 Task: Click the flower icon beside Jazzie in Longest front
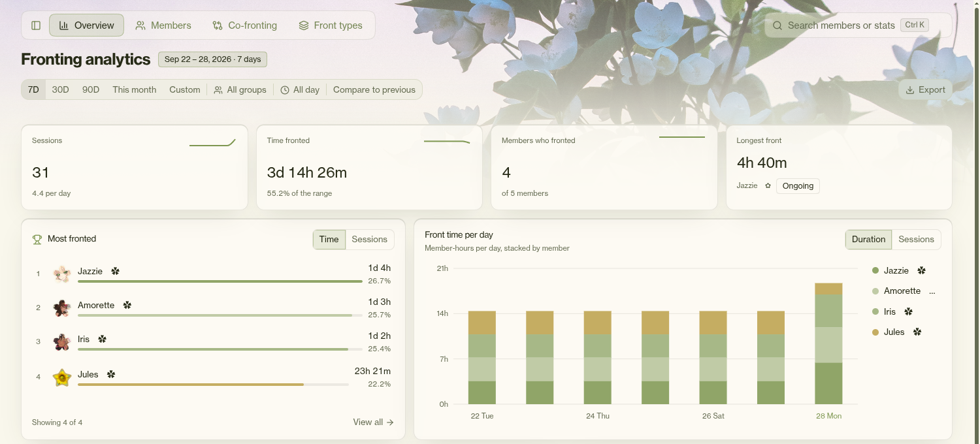pos(768,186)
